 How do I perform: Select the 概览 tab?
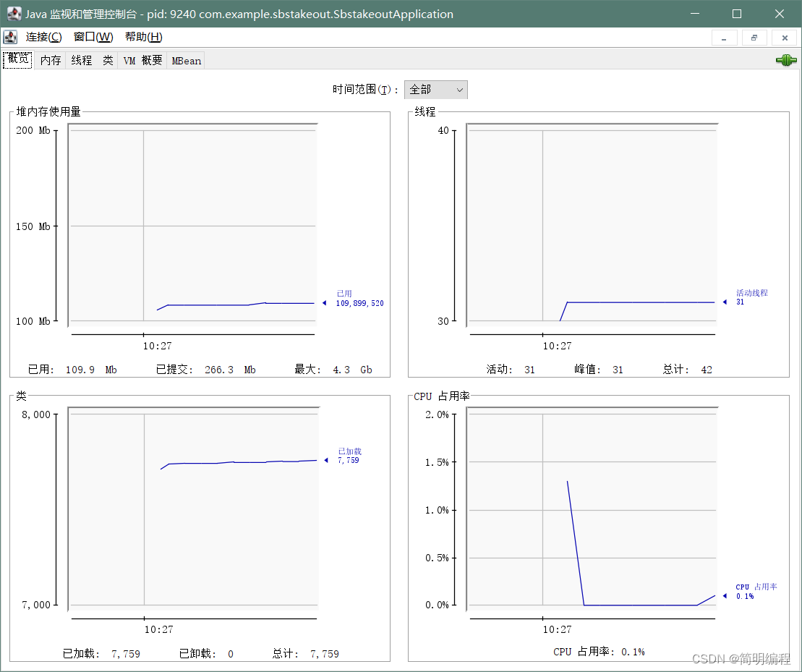pos(17,60)
